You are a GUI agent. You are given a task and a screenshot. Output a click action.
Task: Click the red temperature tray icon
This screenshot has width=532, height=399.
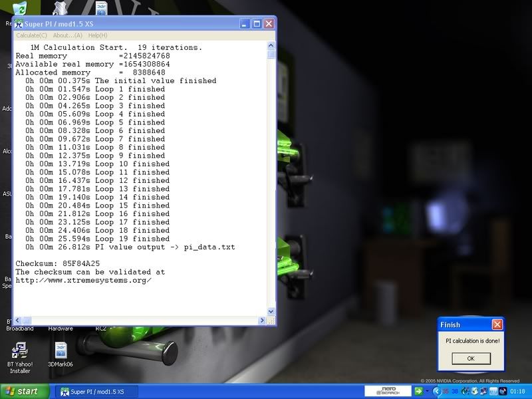tap(446, 392)
